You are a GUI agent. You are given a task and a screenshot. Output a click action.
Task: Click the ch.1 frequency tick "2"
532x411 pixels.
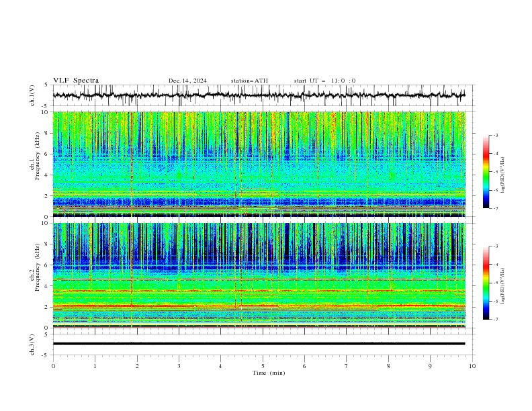(x=48, y=196)
